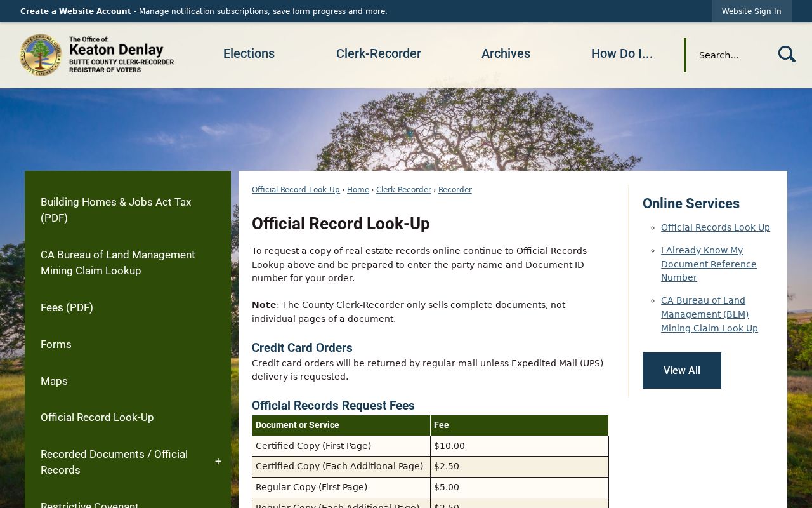
Task: Click Official Record Look-Up breadcrumb
Action: point(296,190)
